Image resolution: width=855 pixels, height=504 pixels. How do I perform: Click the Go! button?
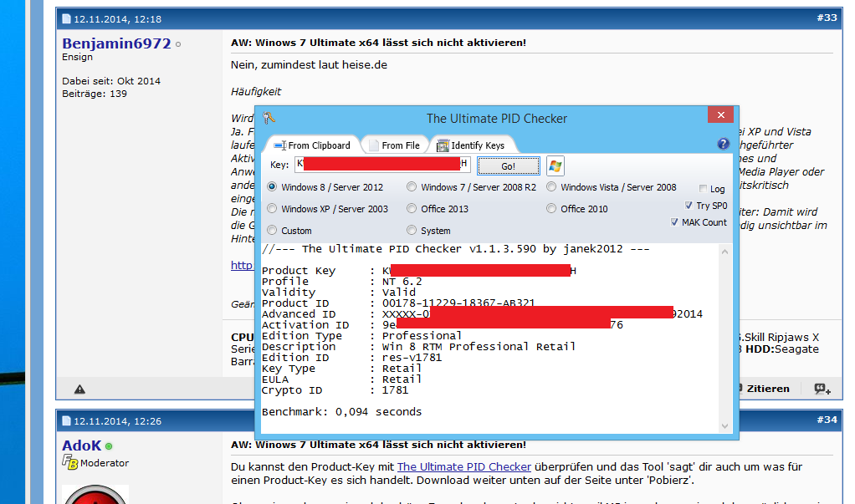[508, 166]
